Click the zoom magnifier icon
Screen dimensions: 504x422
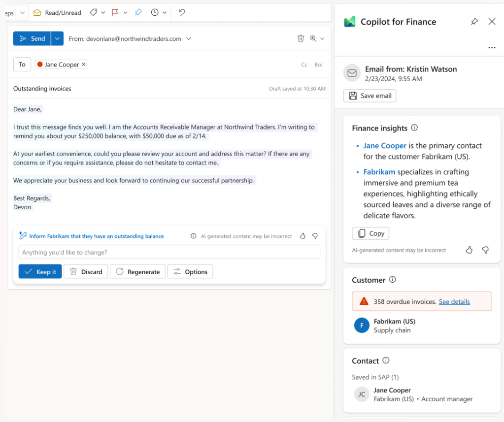pyautogui.click(x=313, y=38)
